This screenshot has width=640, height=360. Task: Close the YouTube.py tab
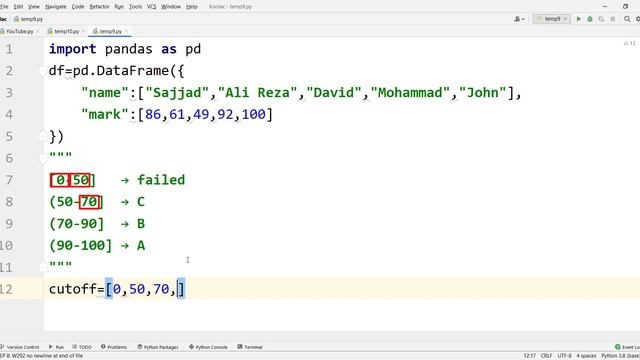pyautogui.click(x=38, y=31)
